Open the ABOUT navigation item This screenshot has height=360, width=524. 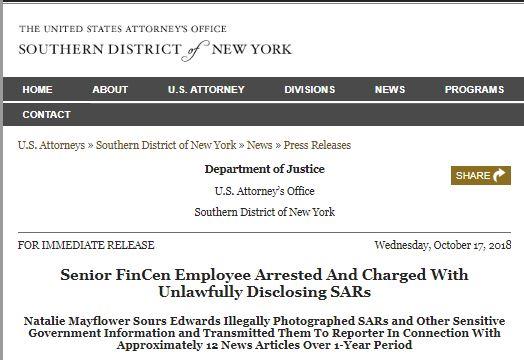110,90
